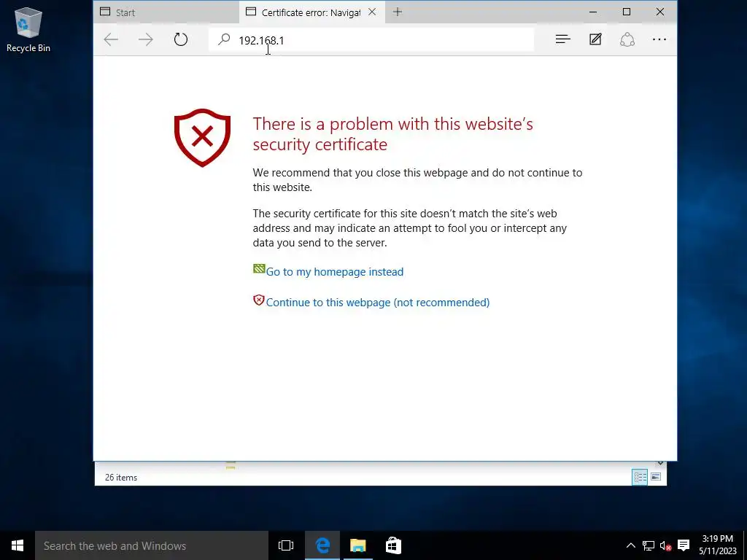747x560 pixels.
Task: Open the More actions ellipsis menu
Action: point(659,39)
